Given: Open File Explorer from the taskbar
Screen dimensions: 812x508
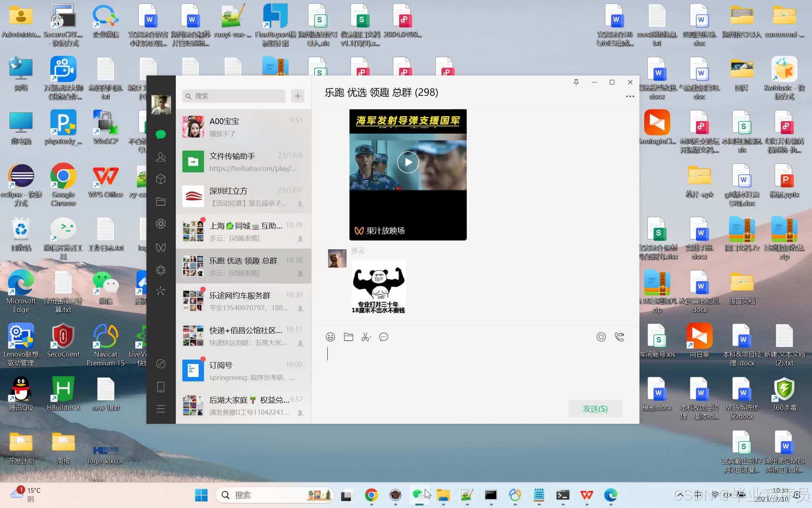Looking at the screenshot, I should [443, 495].
